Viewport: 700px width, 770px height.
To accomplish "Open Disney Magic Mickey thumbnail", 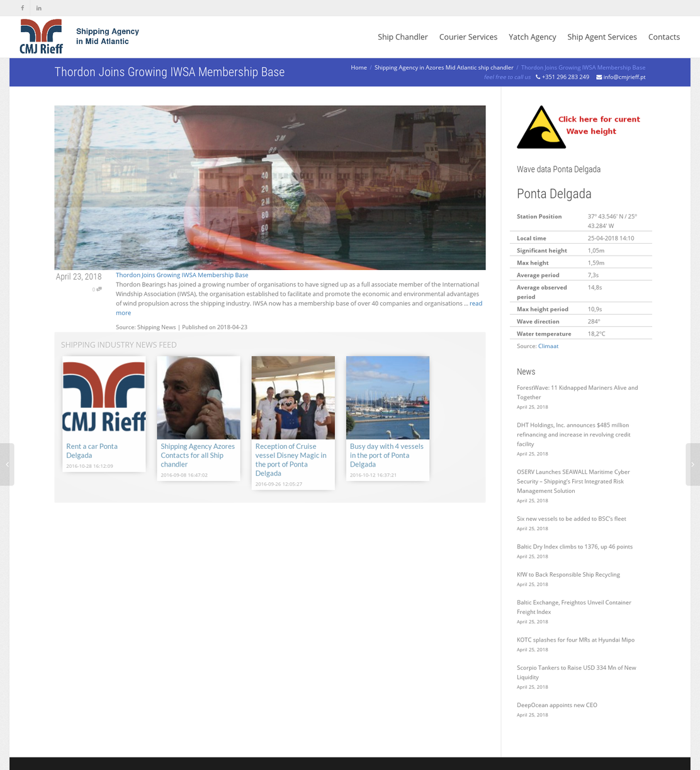I will tap(293, 397).
